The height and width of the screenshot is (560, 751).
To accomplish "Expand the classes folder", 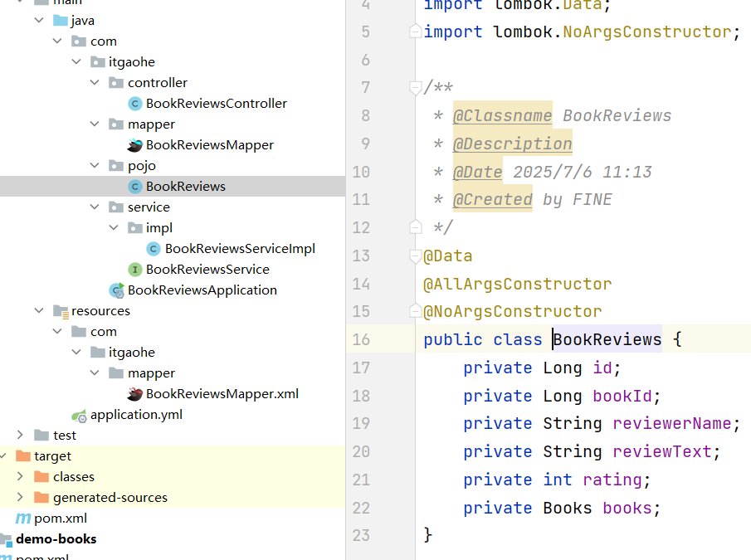I will pyautogui.click(x=20, y=476).
